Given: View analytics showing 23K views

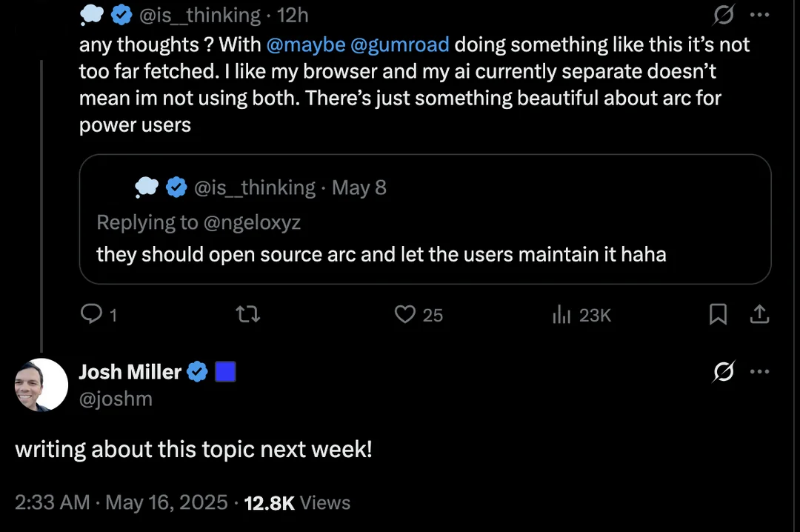Looking at the screenshot, I should (x=561, y=315).
